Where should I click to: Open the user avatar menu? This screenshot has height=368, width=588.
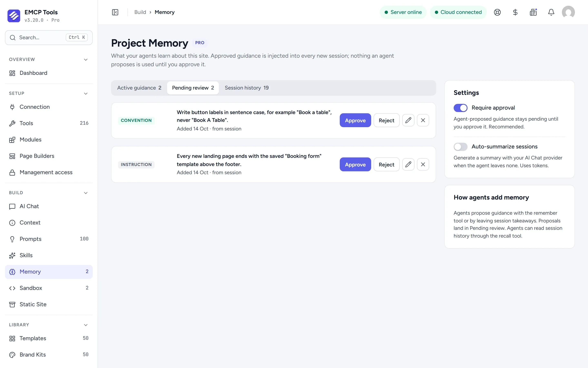pyautogui.click(x=568, y=12)
